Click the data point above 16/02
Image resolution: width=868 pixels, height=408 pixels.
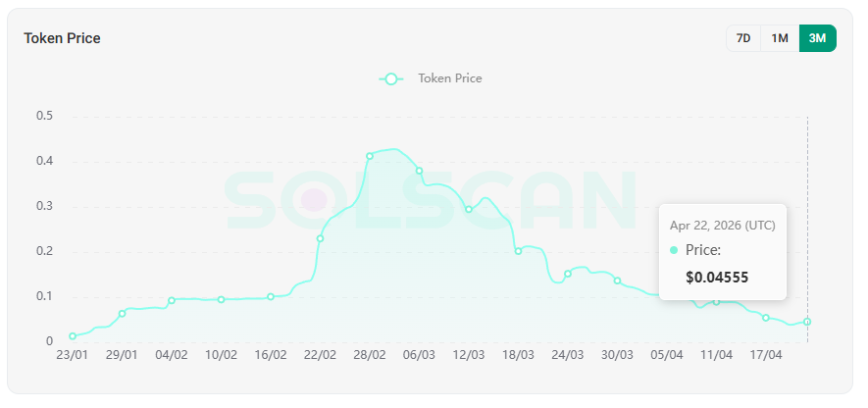pyautogui.click(x=271, y=296)
